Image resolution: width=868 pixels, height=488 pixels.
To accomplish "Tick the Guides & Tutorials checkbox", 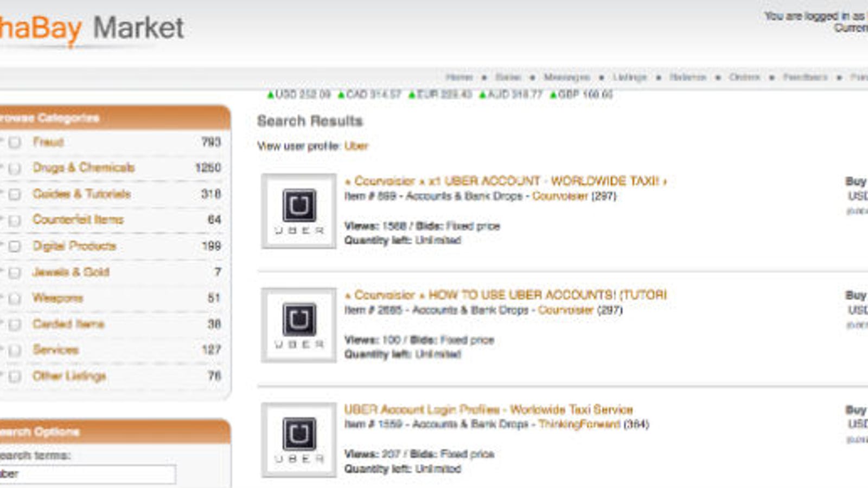I will pyautogui.click(x=15, y=194).
